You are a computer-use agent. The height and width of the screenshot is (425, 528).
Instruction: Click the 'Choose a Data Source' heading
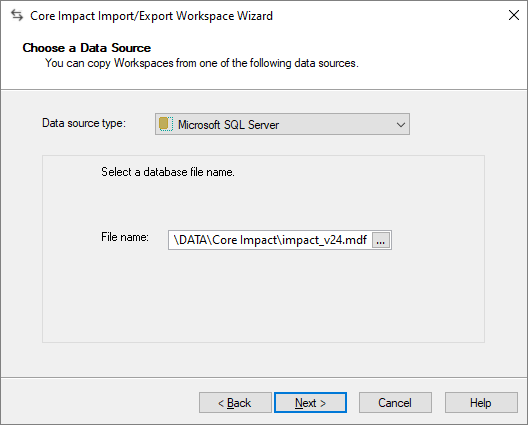[87, 48]
